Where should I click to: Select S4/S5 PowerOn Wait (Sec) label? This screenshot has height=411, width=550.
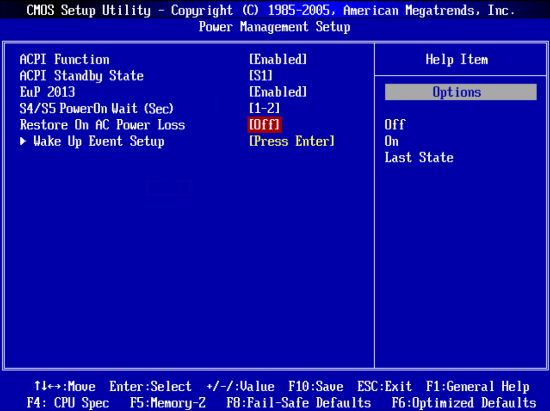[96, 108]
